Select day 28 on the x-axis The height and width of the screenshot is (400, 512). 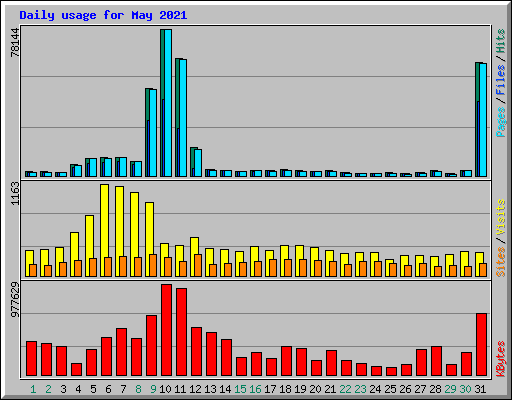[x=435, y=389]
